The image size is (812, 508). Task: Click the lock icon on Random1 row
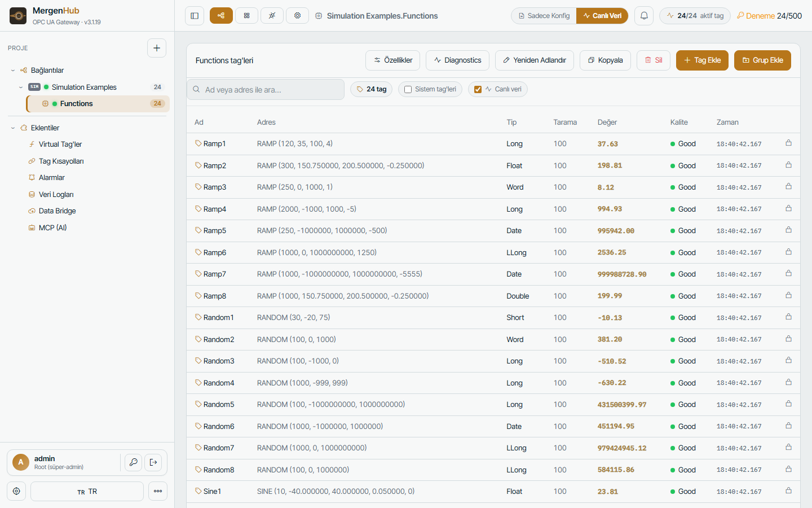[788, 317]
